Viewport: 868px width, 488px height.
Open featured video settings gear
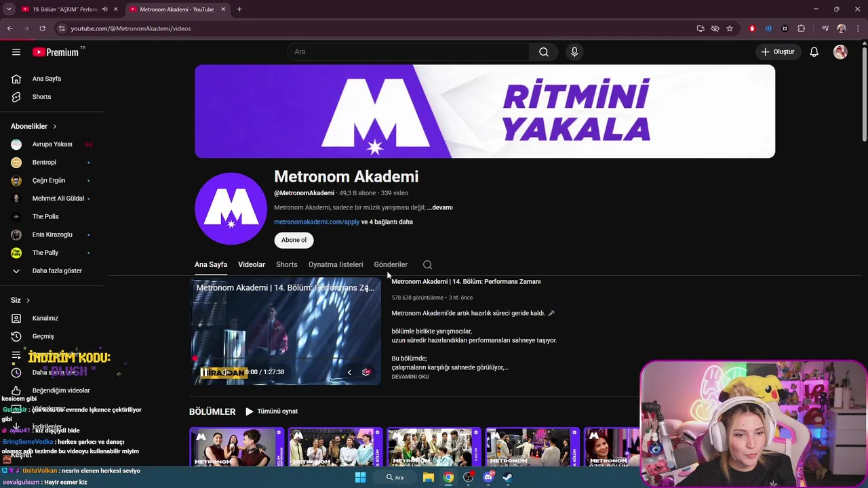pos(366,372)
